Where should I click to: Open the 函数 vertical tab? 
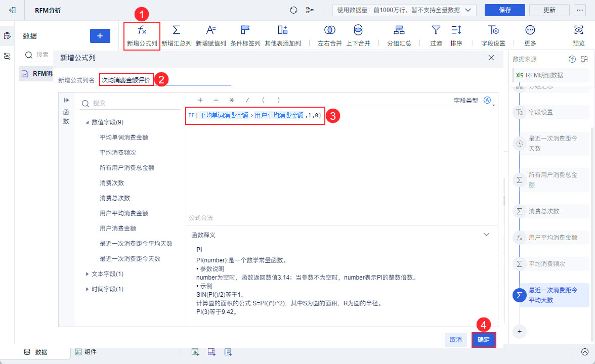coord(66,117)
